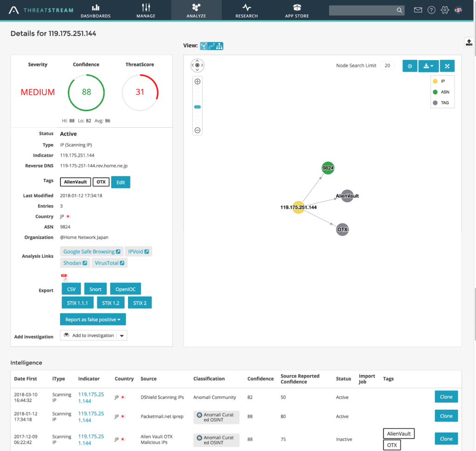The height and width of the screenshot is (451, 476).
Task: Export details as PDF icon
Action: coord(65,277)
